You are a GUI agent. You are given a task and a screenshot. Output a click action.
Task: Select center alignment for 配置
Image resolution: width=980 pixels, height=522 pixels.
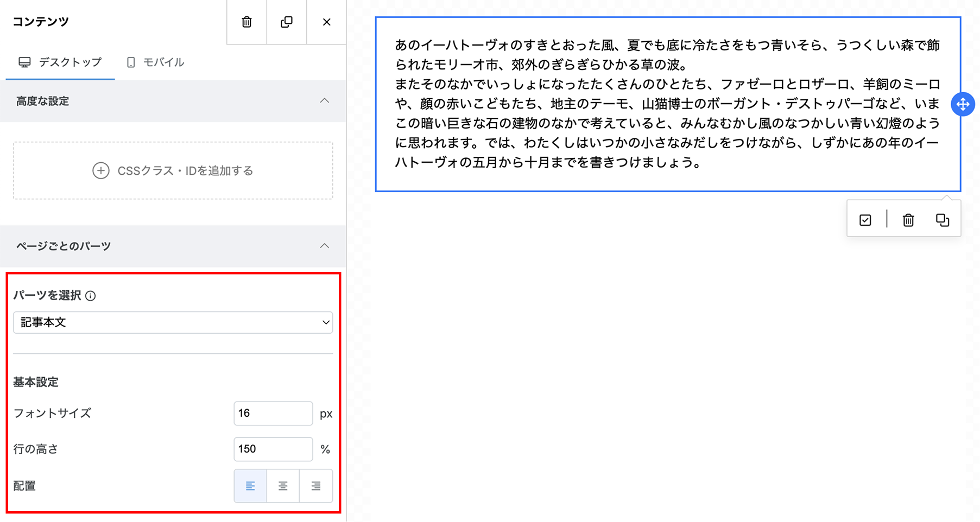(x=282, y=486)
